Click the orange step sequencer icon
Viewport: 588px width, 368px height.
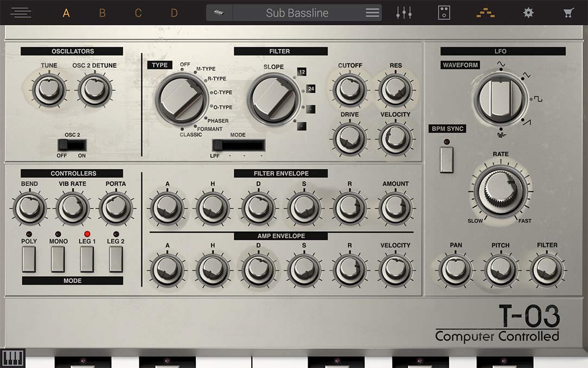coord(485,13)
